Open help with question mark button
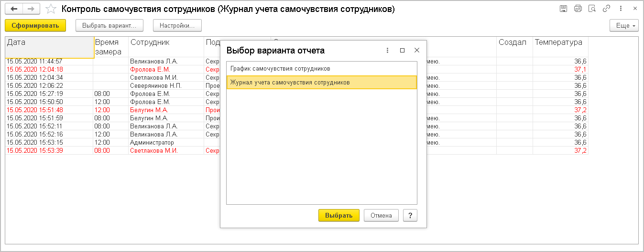 click(410, 215)
